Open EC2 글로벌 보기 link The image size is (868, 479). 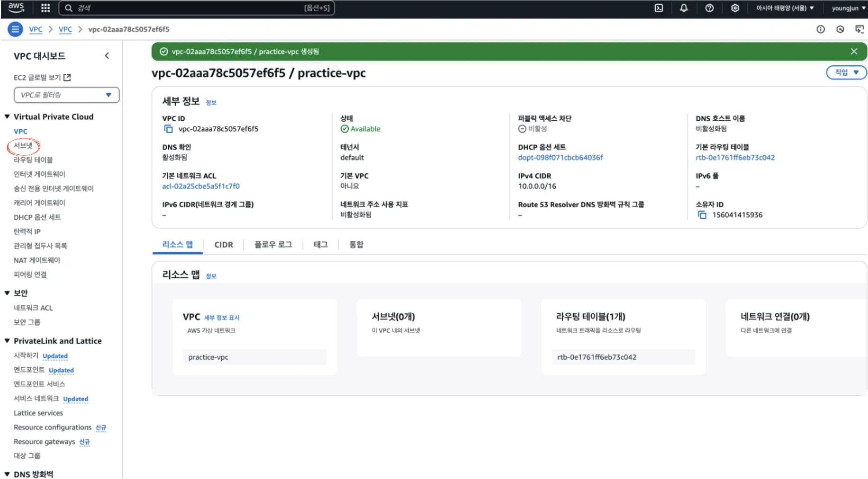click(x=37, y=77)
